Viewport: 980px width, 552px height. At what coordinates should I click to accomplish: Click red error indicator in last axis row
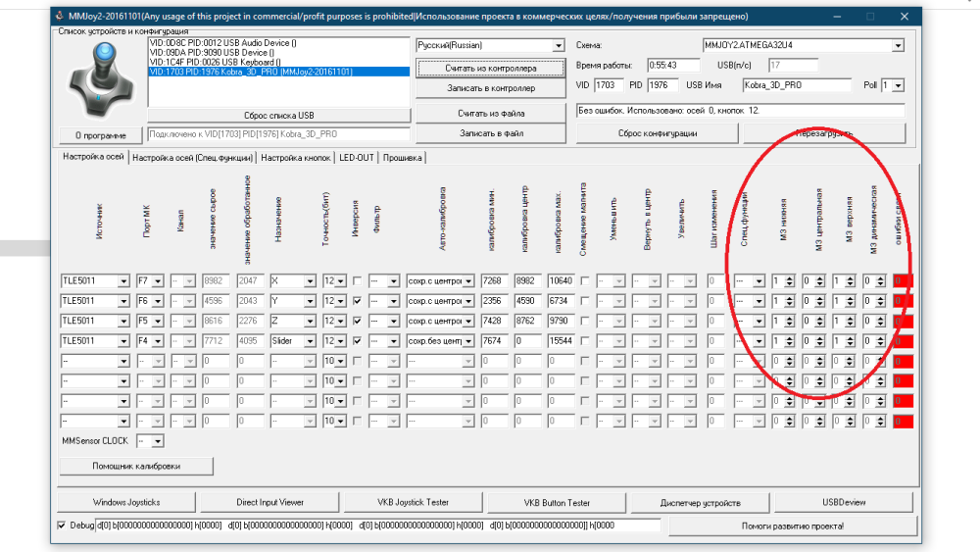(x=904, y=422)
